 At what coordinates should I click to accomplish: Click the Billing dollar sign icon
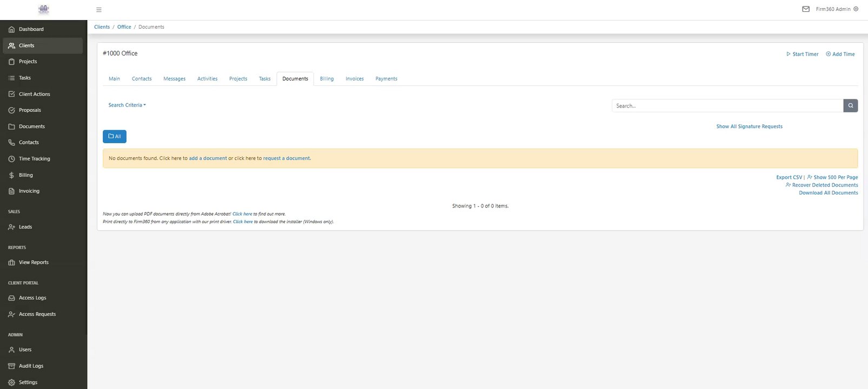click(x=11, y=175)
